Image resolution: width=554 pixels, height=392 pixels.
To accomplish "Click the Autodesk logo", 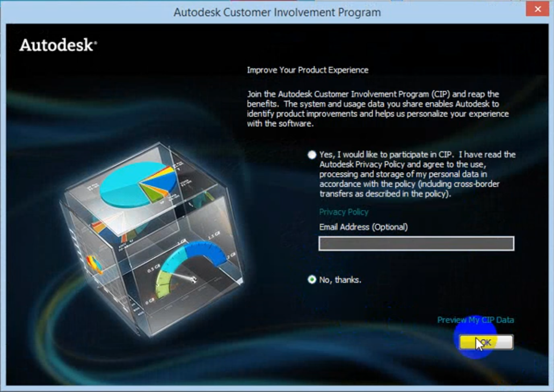I will coord(58,46).
